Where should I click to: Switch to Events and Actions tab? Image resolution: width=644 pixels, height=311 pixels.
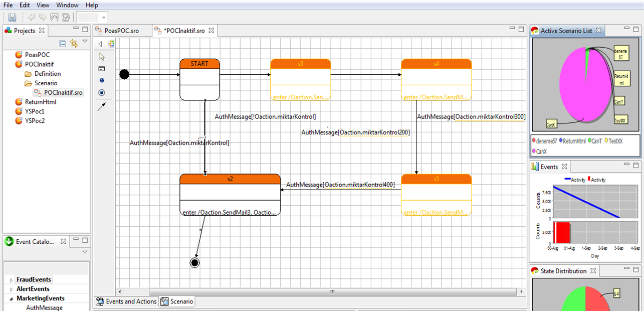point(126,301)
